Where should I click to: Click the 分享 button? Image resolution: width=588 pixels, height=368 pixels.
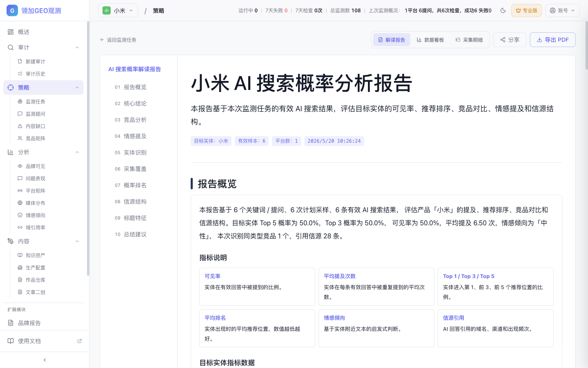click(x=510, y=40)
